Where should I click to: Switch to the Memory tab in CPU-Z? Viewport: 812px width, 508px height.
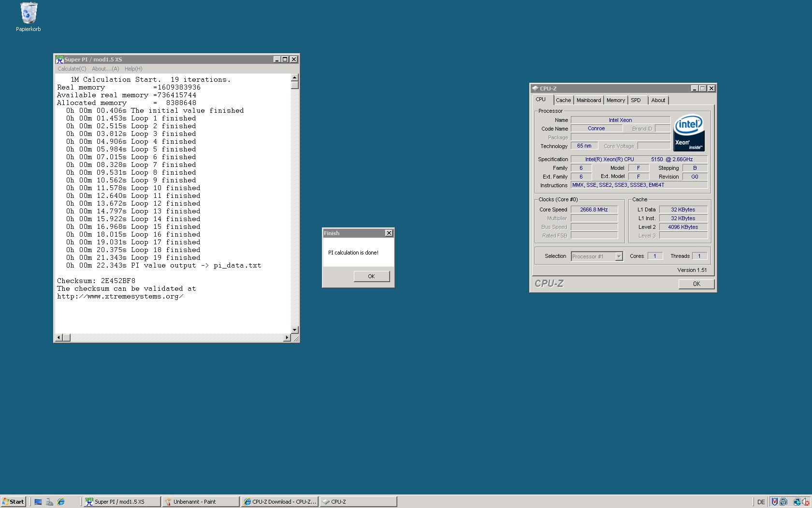point(616,100)
